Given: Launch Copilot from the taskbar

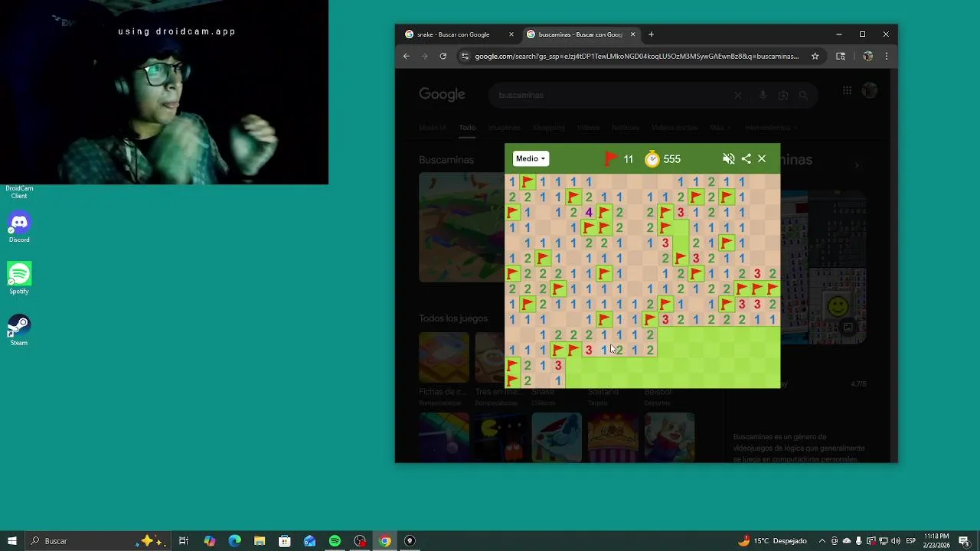Looking at the screenshot, I should (209, 541).
